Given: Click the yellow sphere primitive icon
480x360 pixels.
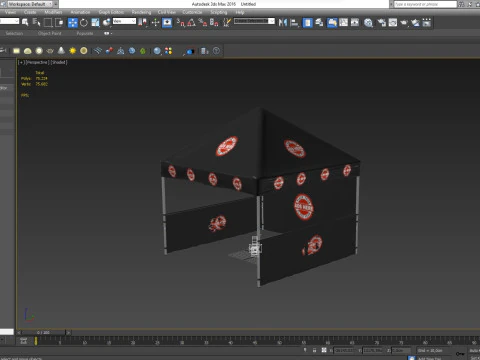Looking at the screenshot, I should point(84,51).
